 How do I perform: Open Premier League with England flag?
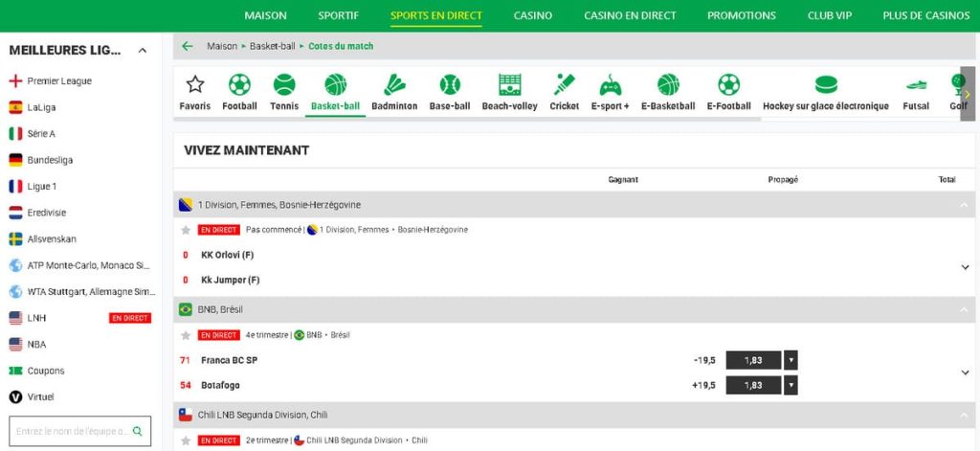pyautogui.click(x=50, y=80)
